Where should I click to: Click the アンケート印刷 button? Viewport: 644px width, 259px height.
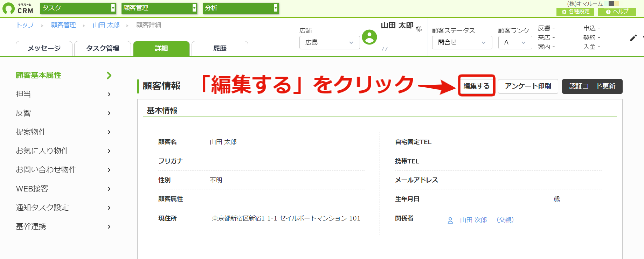pos(528,86)
